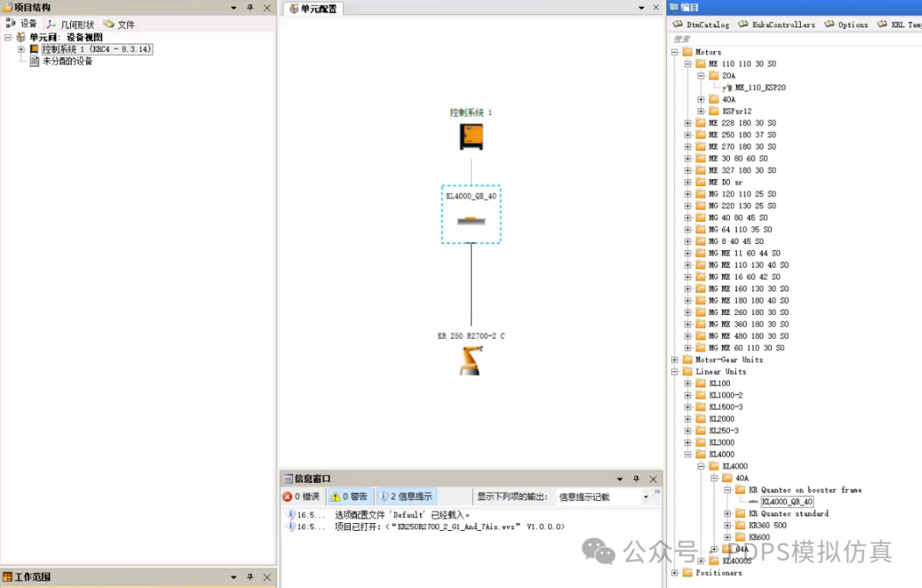
Task: Collapse ME 110 110 30 S0 folder
Action: point(688,64)
